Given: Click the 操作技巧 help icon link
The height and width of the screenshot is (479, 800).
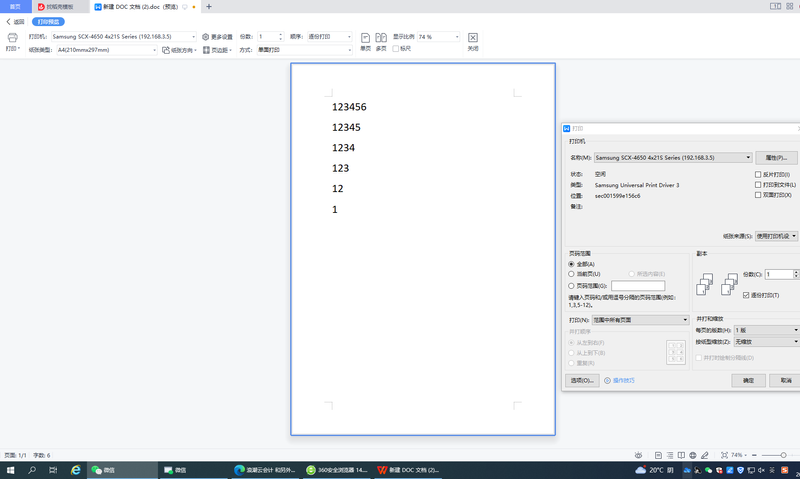Looking at the screenshot, I should (621, 381).
